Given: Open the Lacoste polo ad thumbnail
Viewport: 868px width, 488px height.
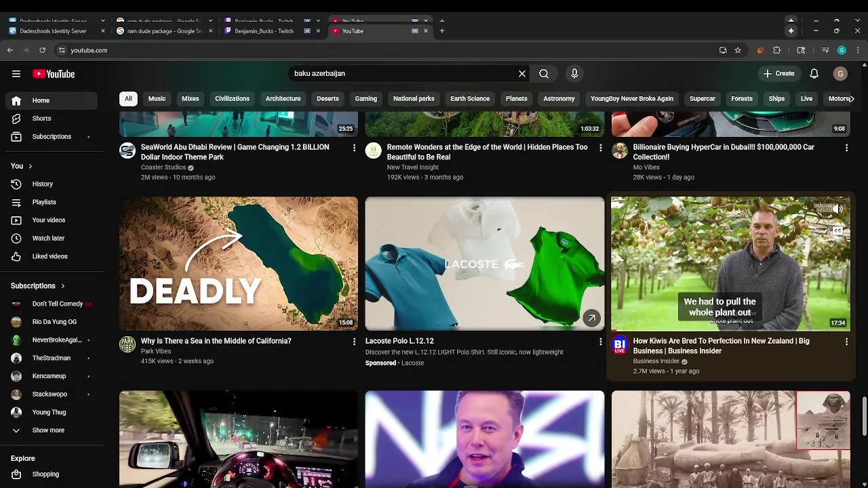Looking at the screenshot, I should coord(485,264).
